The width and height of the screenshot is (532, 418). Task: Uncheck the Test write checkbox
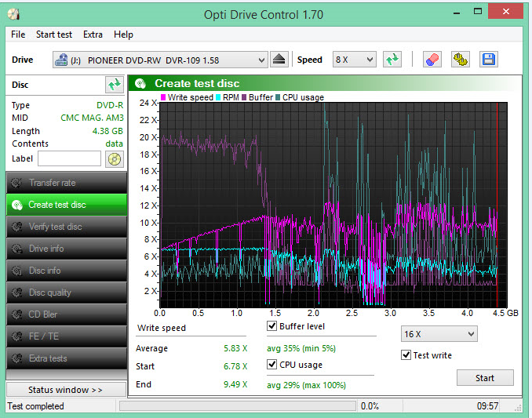406,355
